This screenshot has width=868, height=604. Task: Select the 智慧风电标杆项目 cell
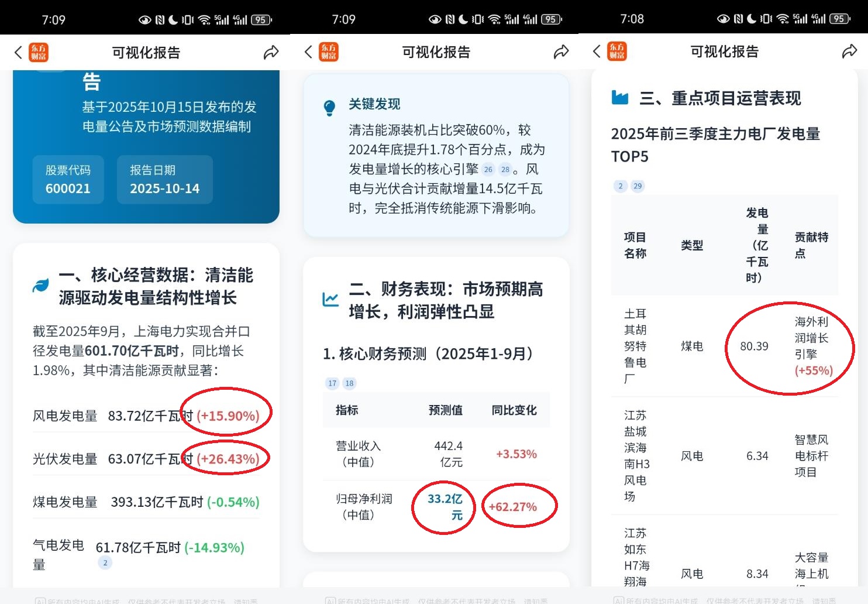(811, 456)
